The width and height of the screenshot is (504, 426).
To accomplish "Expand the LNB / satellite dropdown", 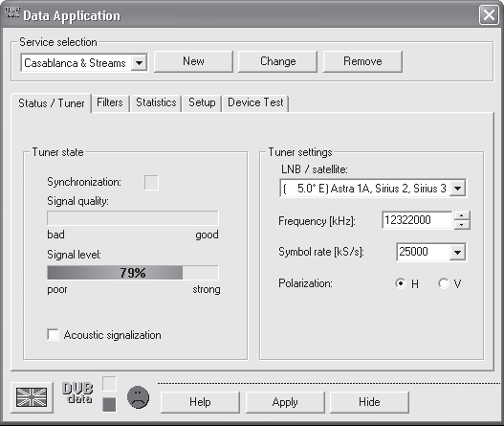I will 458,188.
